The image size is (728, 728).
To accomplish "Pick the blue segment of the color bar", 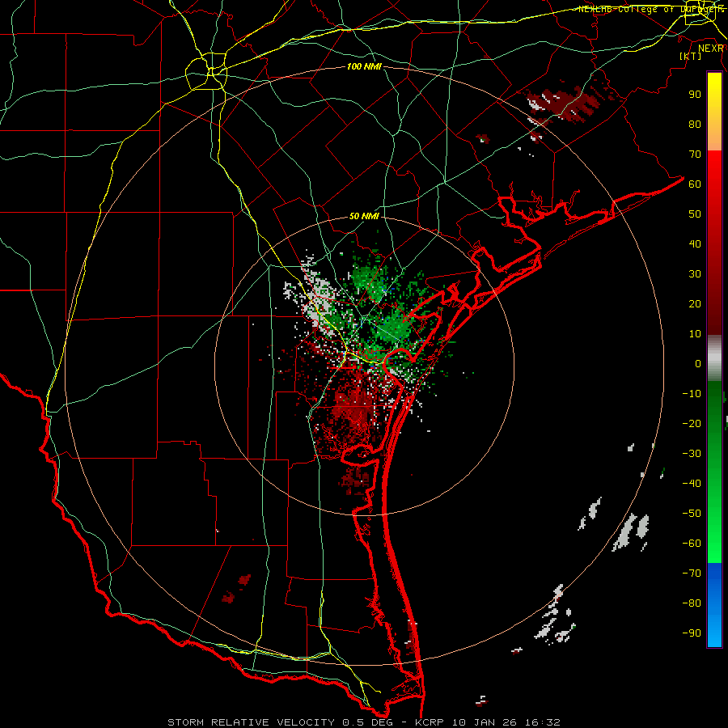I will pos(714,604).
